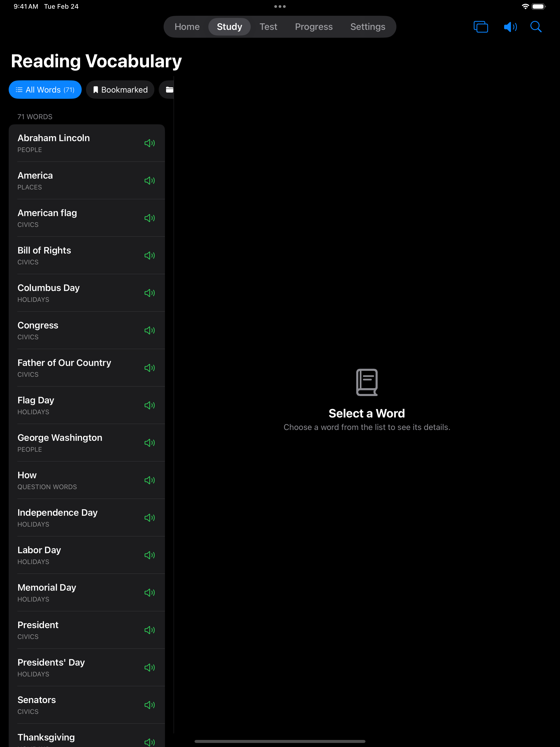Image resolution: width=560 pixels, height=747 pixels.
Task: Switch to the Test tab
Action: click(x=268, y=26)
